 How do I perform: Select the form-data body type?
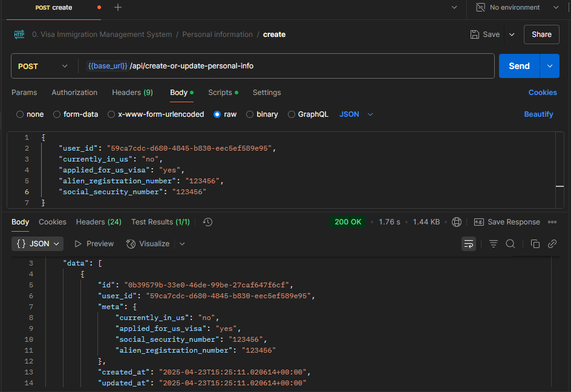pyautogui.click(x=56, y=114)
